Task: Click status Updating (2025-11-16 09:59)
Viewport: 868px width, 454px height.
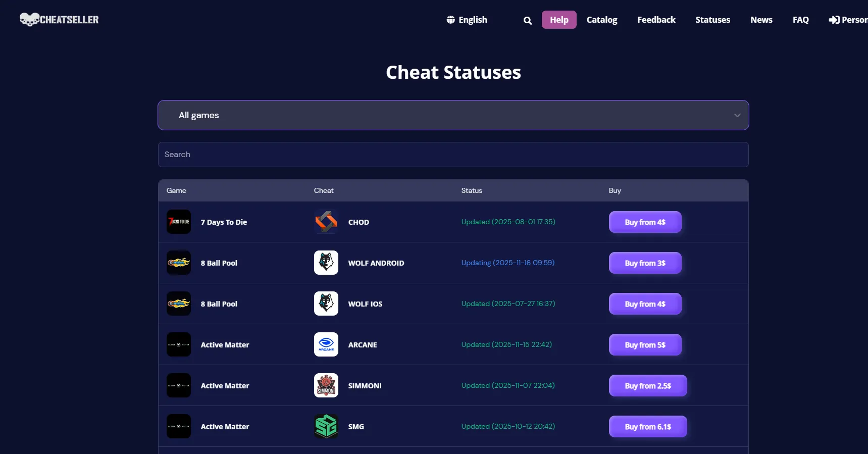Action: (507, 263)
